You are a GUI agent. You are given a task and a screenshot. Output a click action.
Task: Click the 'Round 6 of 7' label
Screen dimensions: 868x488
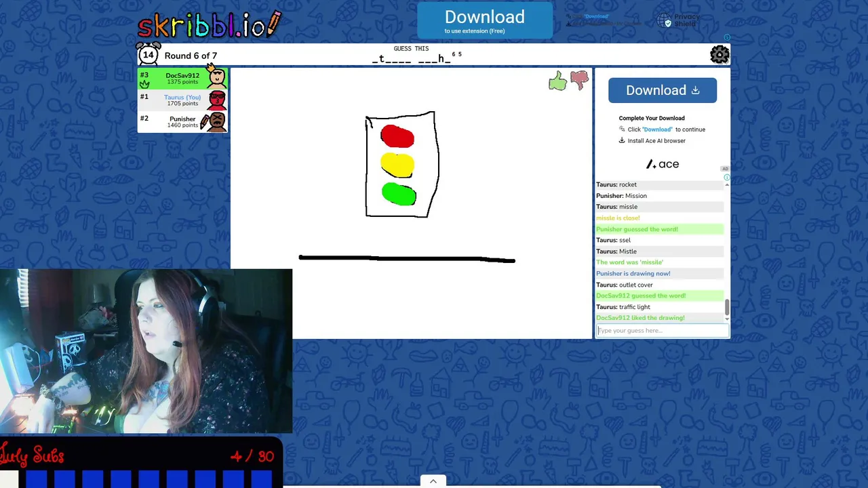point(191,56)
